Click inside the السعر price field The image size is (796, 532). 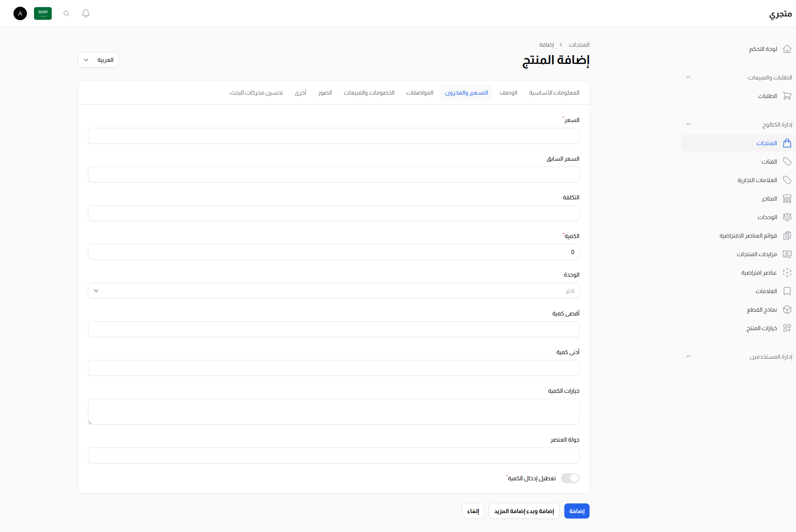coord(333,136)
